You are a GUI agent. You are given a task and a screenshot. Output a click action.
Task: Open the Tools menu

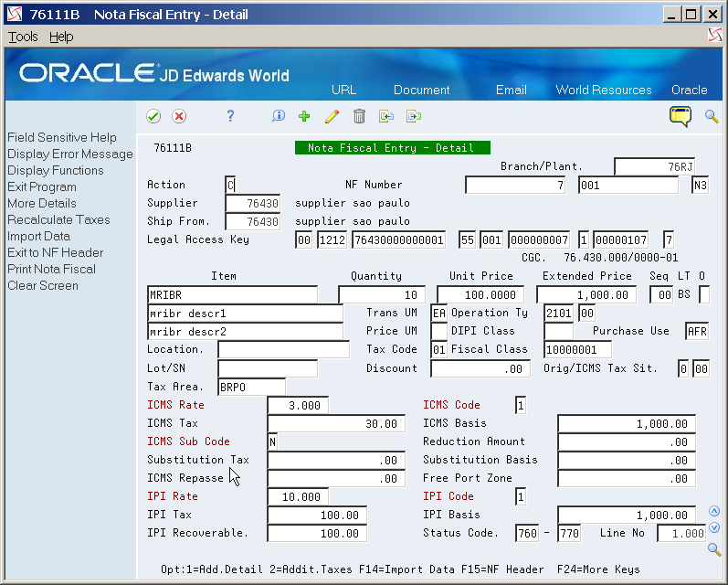[23, 37]
